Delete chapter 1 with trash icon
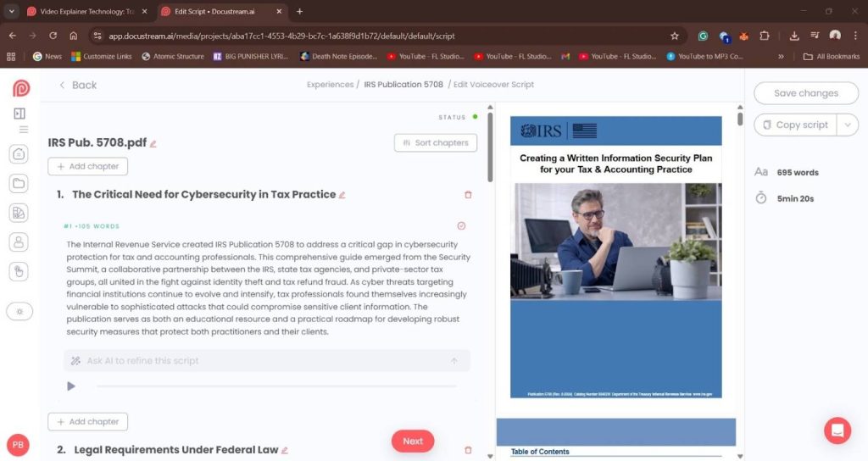868x461 pixels. (468, 195)
